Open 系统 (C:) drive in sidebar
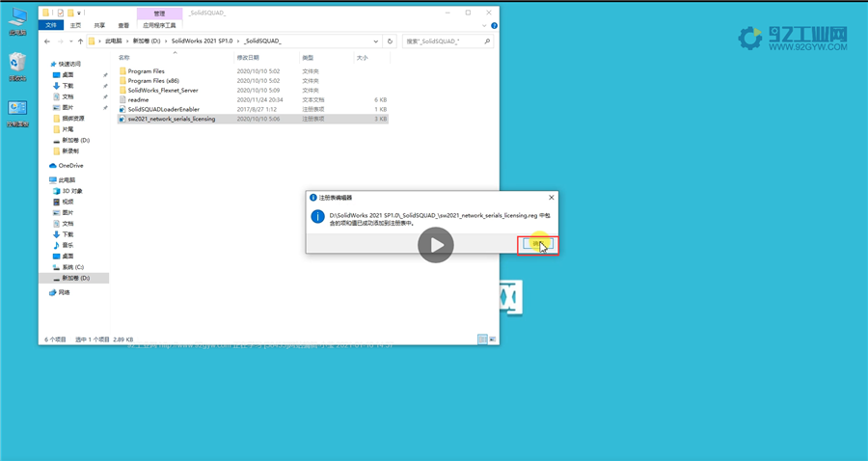This screenshot has width=868, height=461. (x=68, y=267)
